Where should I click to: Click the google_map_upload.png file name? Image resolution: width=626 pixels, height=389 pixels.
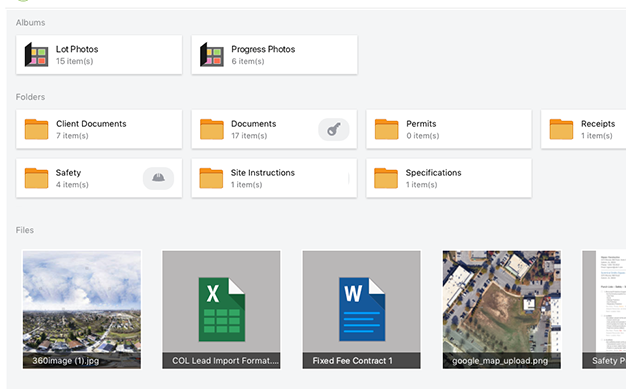500,361
